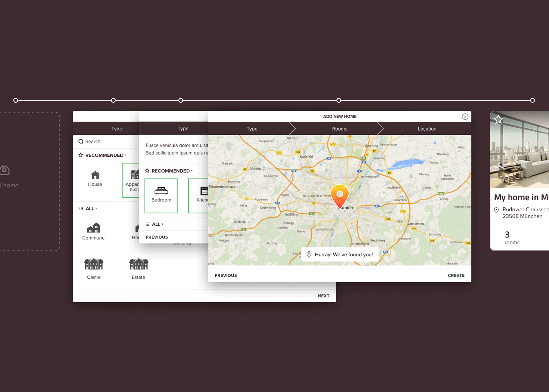Pick the Estate icon
Screen dimensions: 549x392
[139, 264]
